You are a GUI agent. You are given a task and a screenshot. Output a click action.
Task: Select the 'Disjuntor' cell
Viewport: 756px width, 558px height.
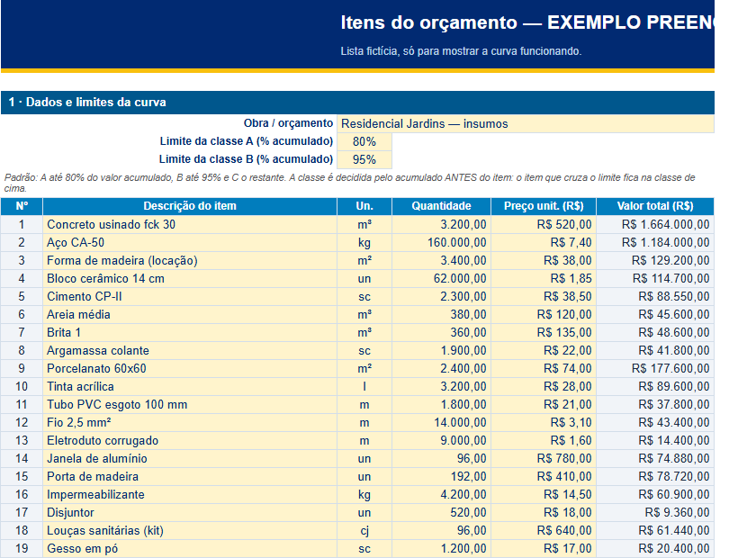pos(190,513)
